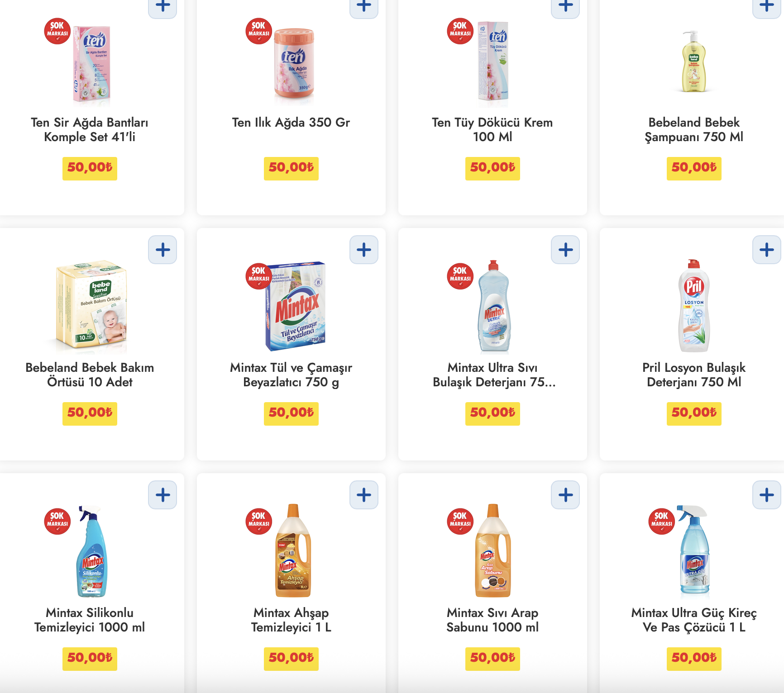Add Mintax Sıvı Arap Sabunu to cart
The image size is (784, 693).
565,495
